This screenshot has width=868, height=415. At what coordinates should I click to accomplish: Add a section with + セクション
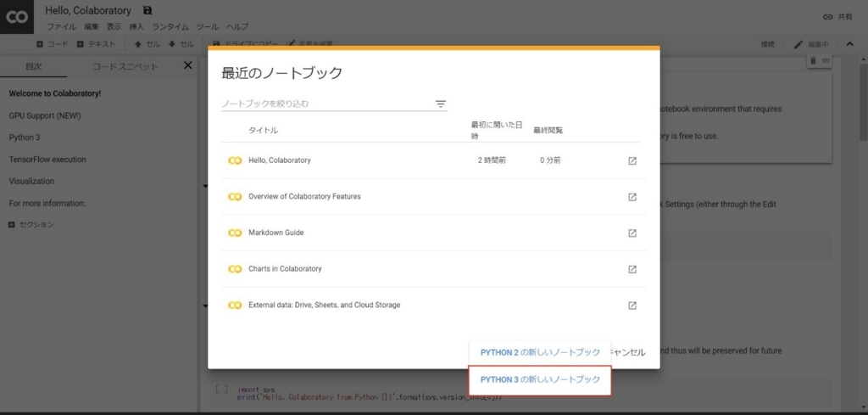point(31,225)
